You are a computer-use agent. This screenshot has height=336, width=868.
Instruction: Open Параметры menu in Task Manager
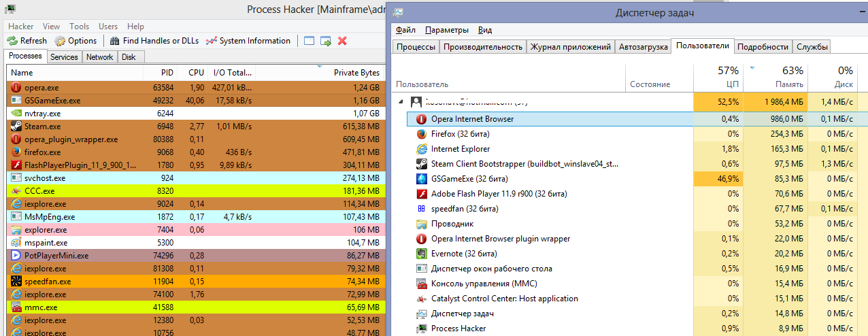447,30
